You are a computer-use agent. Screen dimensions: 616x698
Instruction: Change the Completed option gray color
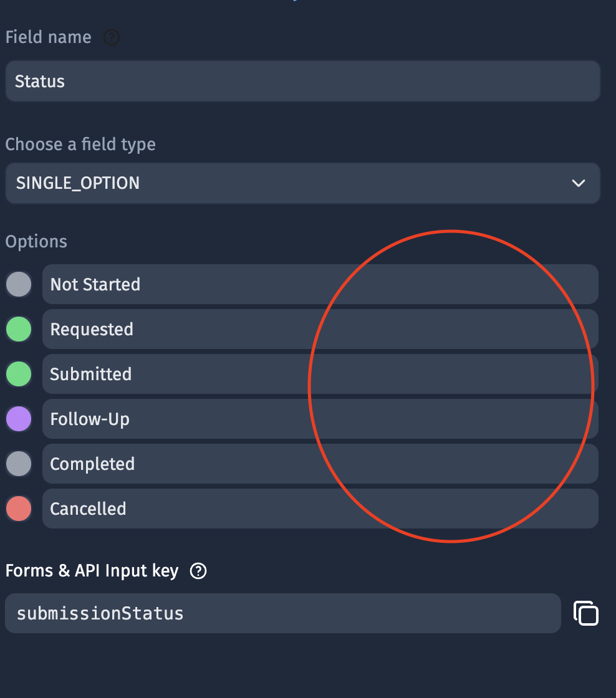pos(19,464)
